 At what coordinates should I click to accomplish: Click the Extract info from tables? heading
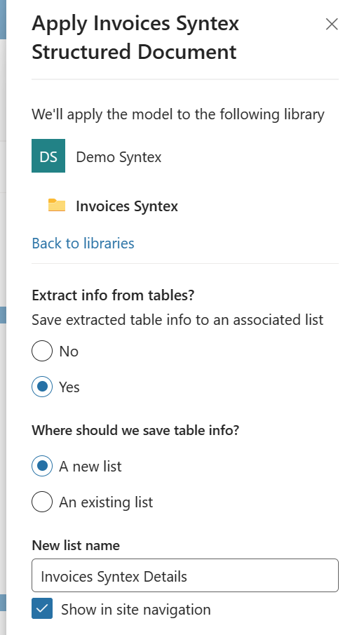click(113, 295)
